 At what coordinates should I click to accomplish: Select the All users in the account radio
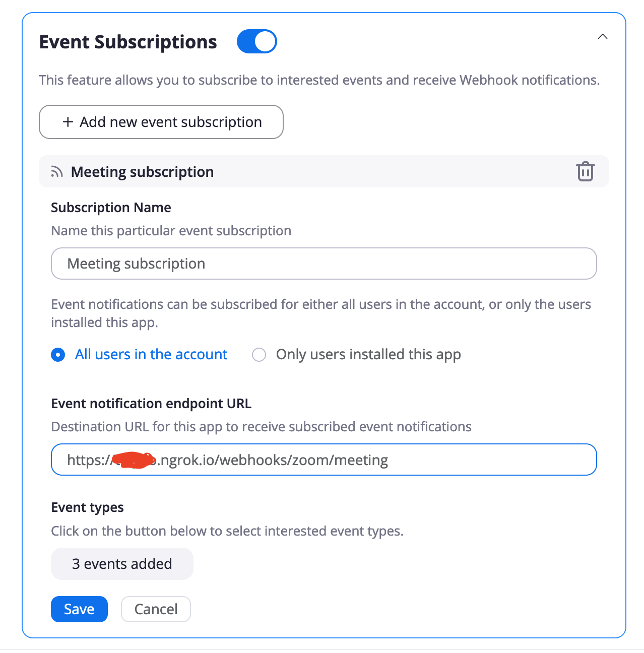click(x=58, y=355)
